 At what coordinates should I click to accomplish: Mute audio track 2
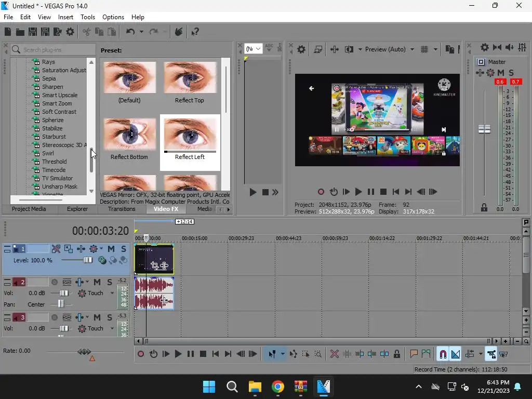[x=97, y=282]
